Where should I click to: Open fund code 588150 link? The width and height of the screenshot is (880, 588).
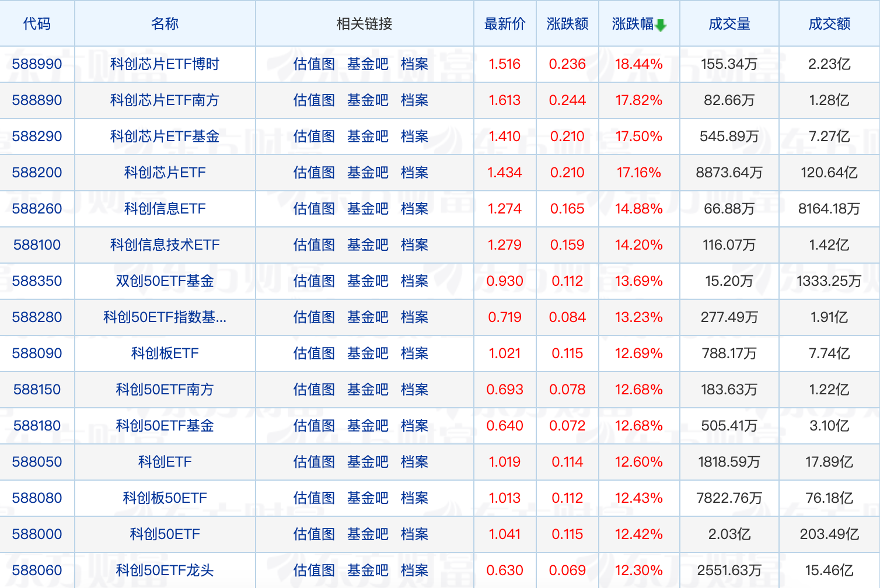37,390
